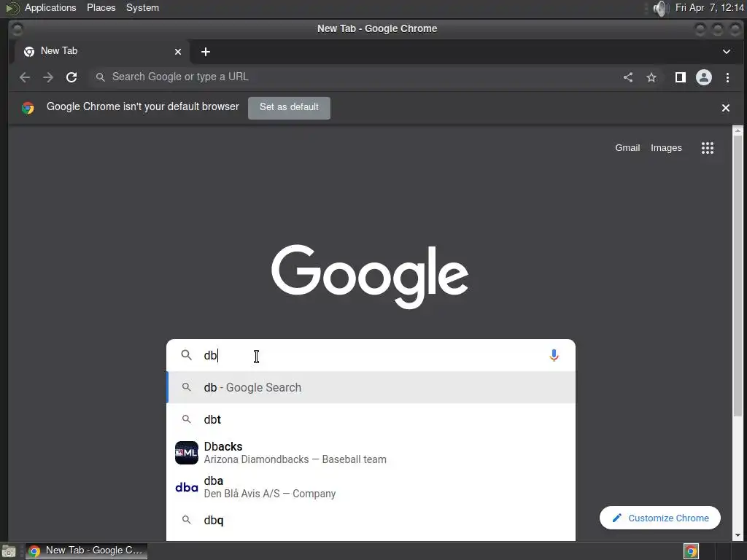Open the clock showing Fri Apr 7
This screenshot has height=560, width=747.
(709, 7)
